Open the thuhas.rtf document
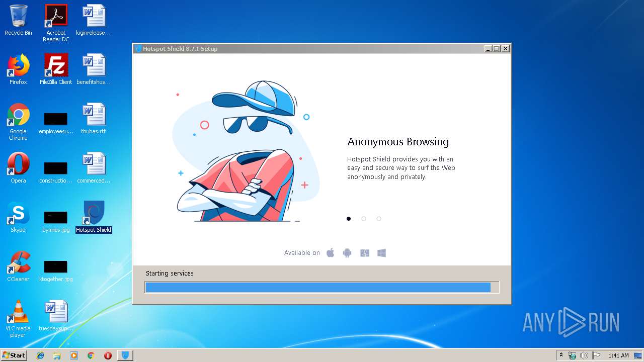644x362 pixels. click(94, 119)
